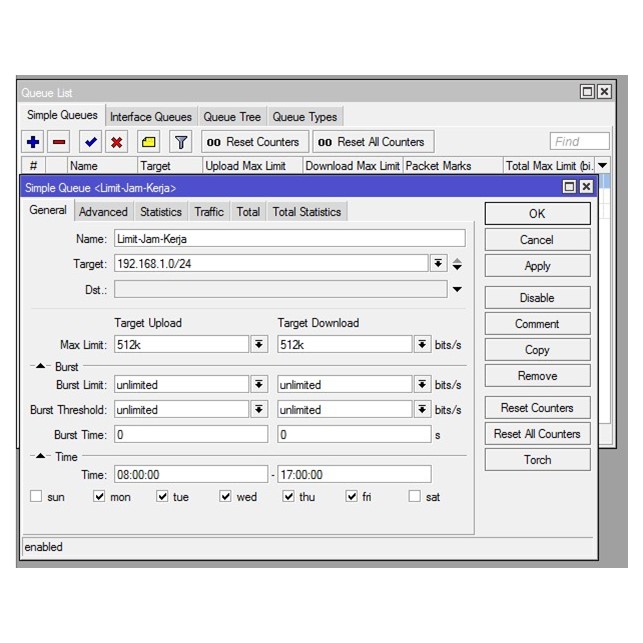Click the Name input field
This screenshot has height=643, width=643.
[288, 238]
